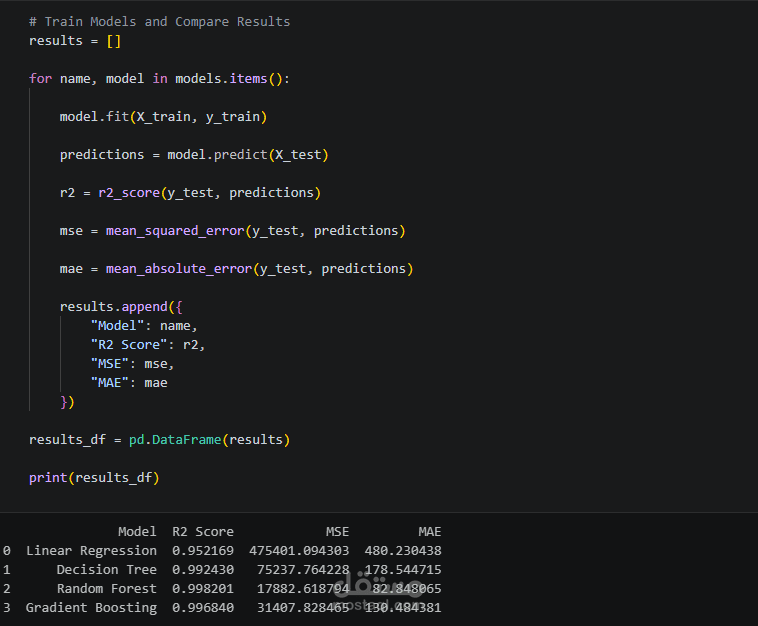Click the print(results_df) statement
Screen dimensions: 758x626
pyautogui.click(x=94, y=477)
